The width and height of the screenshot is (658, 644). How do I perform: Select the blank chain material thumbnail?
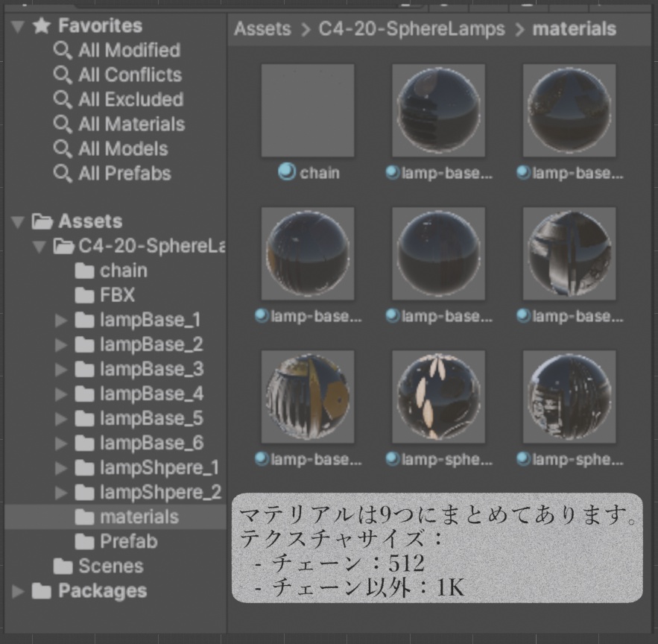pyautogui.click(x=308, y=110)
